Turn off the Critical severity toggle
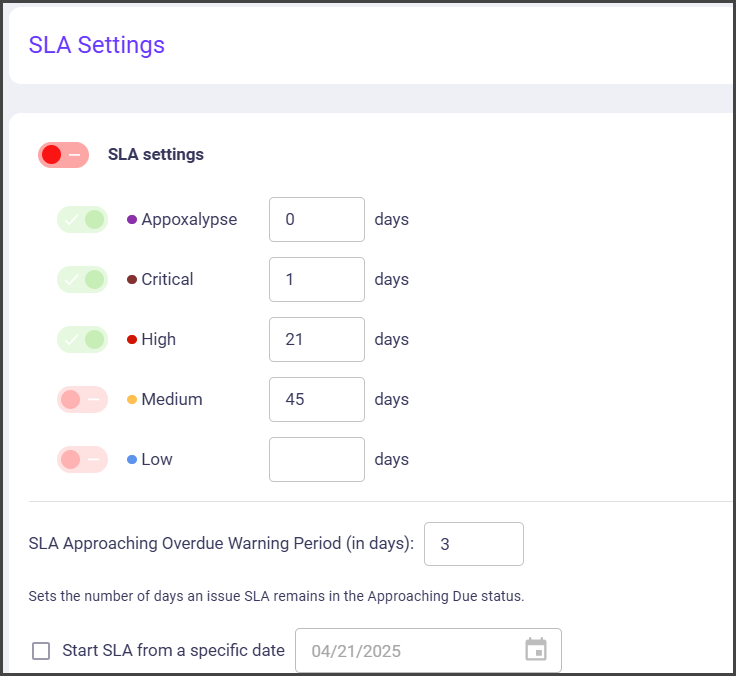This screenshot has height=676, width=736. click(82, 280)
